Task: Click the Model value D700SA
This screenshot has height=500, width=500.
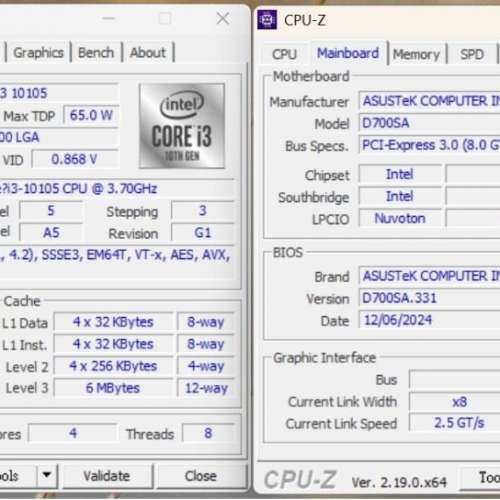Action: pos(430,123)
